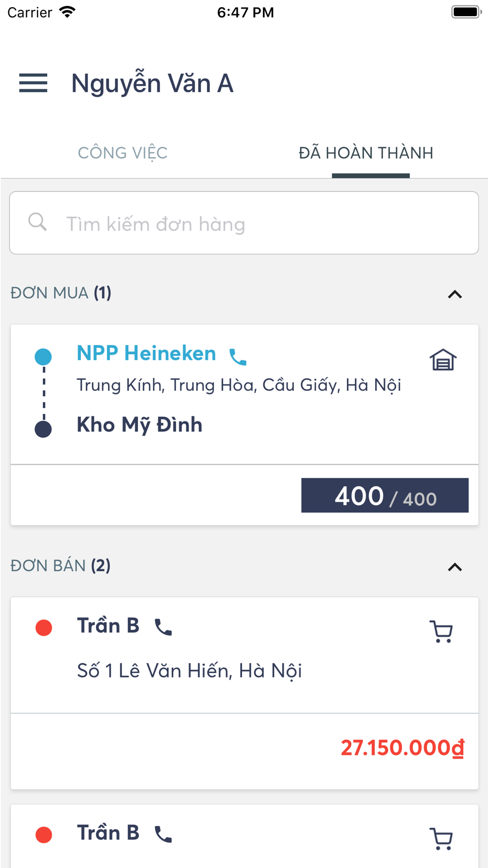
Task: Open the Số 1 Lê Văn Hiến address
Action: (x=189, y=671)
